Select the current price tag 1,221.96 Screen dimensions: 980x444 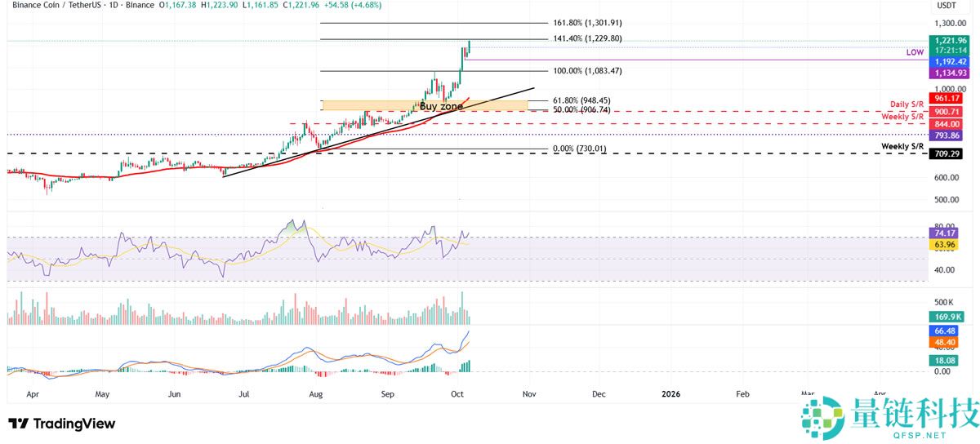948,40
